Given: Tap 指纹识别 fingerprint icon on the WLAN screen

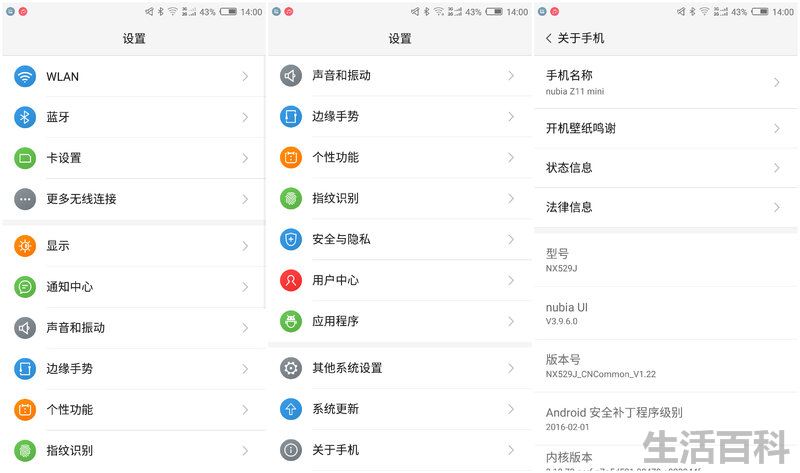Looking at the screenshot, I should pyautogui.click(x=24, y=450).
